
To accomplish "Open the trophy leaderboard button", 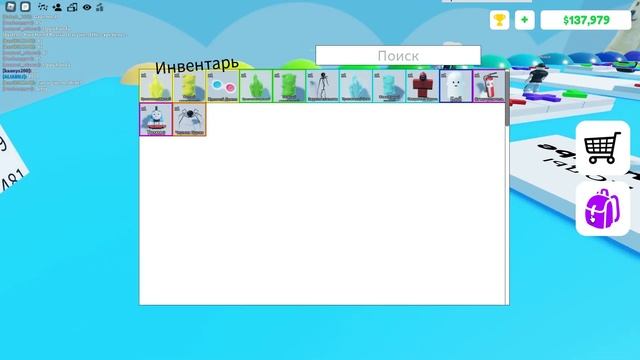I will tap(500, 20).
